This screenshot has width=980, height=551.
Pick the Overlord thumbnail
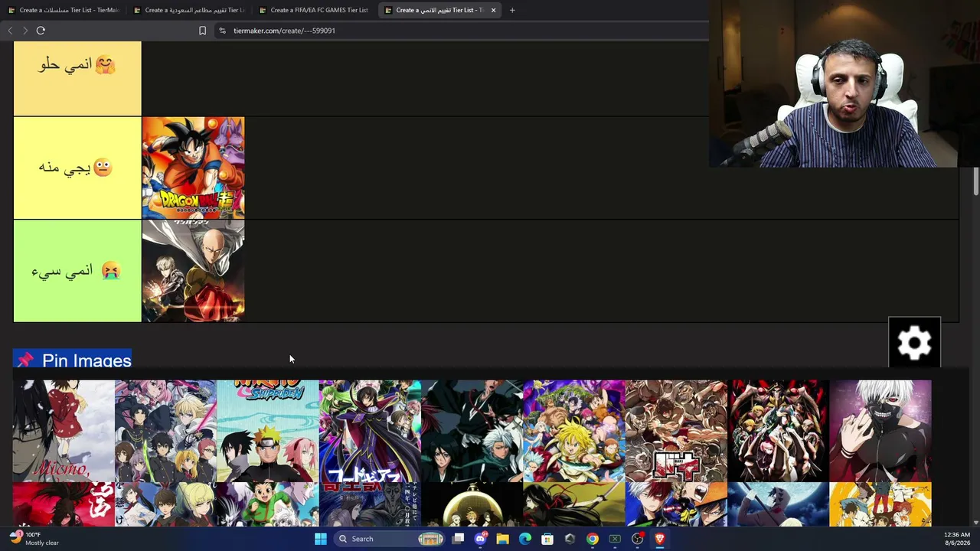[x=778, y=430]
